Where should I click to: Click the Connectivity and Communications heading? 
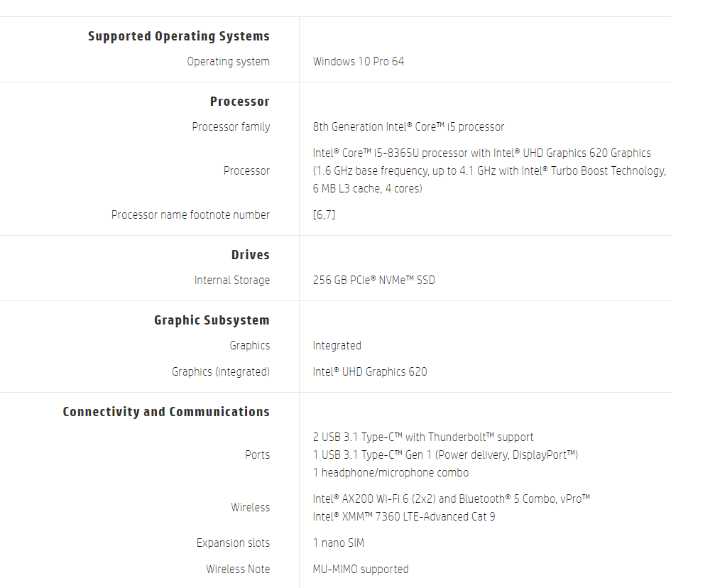[x=166, y=412]
